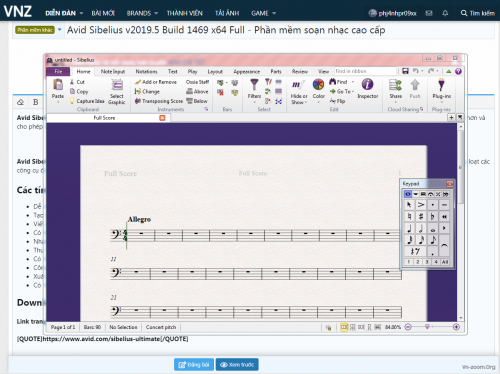Choose the whole note on the Keypad
Image resolution: width=500 pixels, height=374 pixels.
point(432,228)
